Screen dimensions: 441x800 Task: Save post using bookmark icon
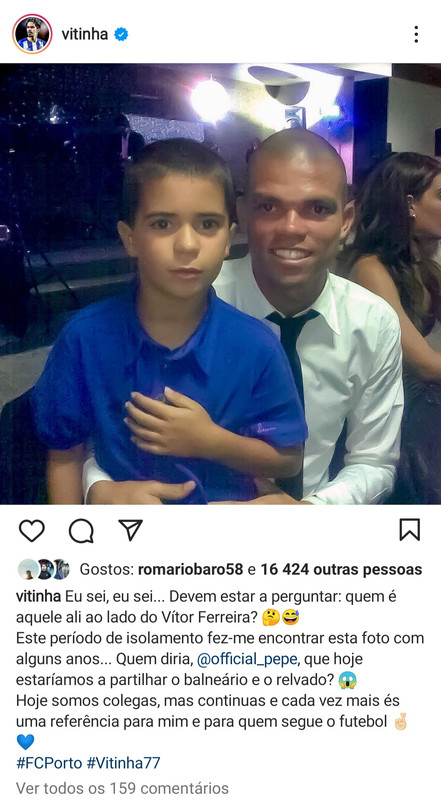click(409, 530)
